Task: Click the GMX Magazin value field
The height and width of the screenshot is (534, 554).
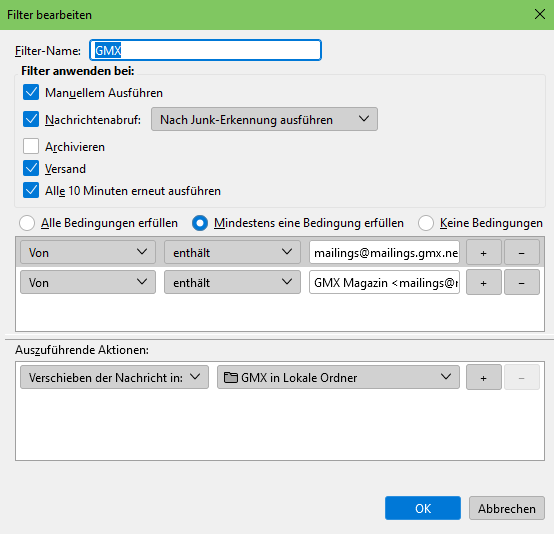Action: click(384, 282)
